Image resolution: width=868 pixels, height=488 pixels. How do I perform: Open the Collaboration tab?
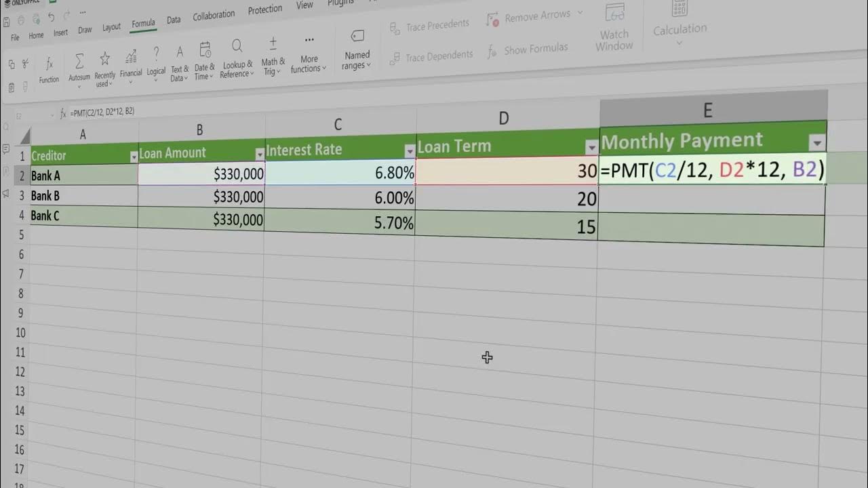click(214, 14)
